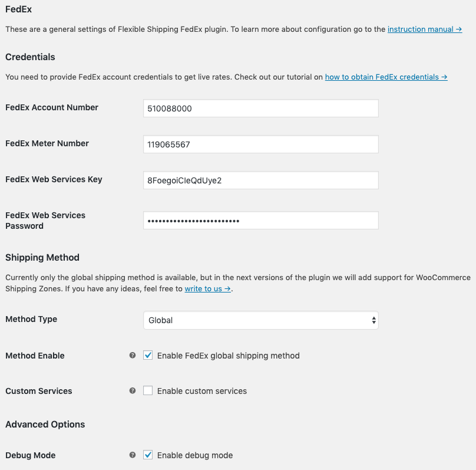This screenshot has width=476, height=470.
Task: Click the FedEx Web Services Password field
Action: tap(260, 221)
